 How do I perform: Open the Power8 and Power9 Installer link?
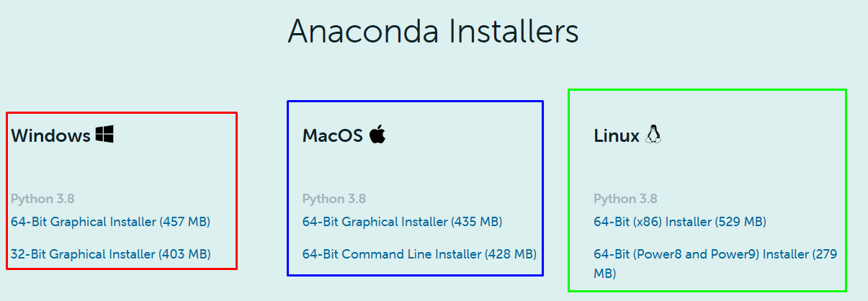coord(715,254)
